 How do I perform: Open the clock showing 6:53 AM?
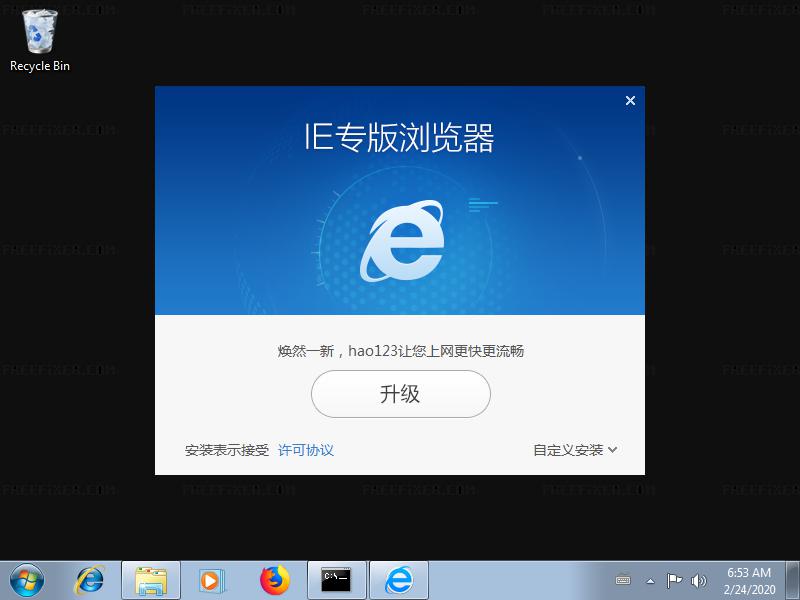coord(749,581)
